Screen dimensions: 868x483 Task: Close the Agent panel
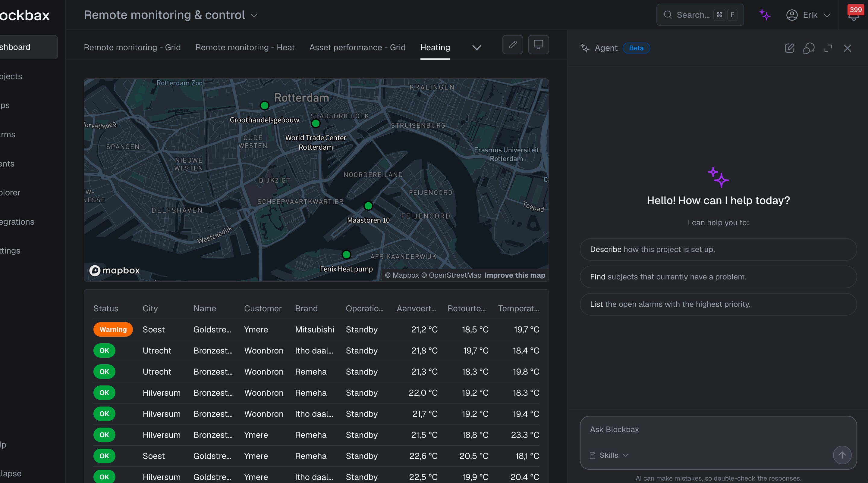tap(847, 48)
